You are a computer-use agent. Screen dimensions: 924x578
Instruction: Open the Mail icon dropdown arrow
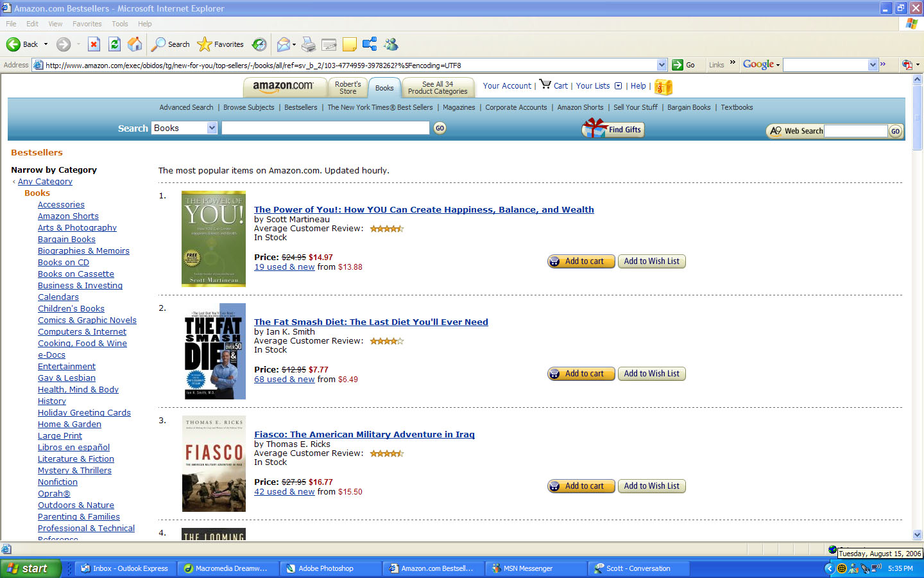(x=294, y=44)
